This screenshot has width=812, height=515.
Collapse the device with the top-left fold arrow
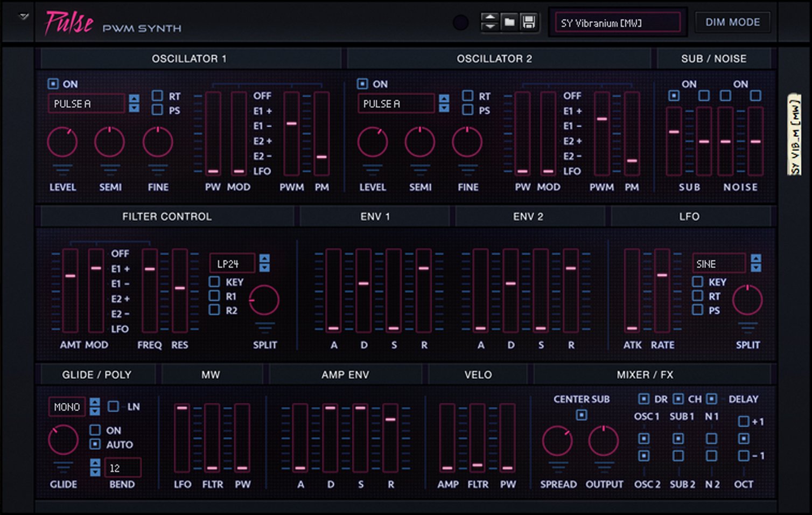click(x=23, y=17)
